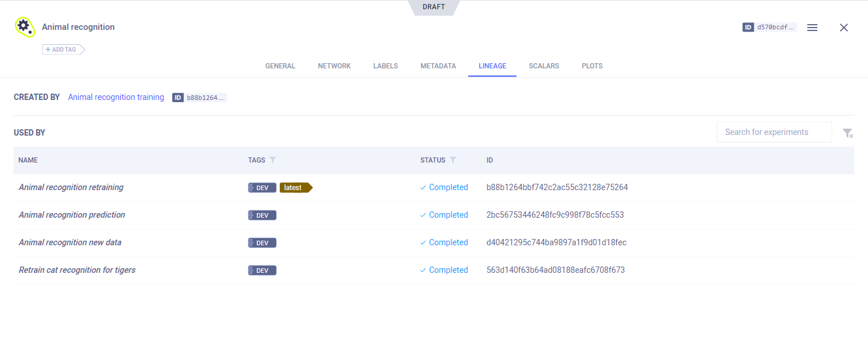Switch to the NETWORK tab

coord(334,66)
